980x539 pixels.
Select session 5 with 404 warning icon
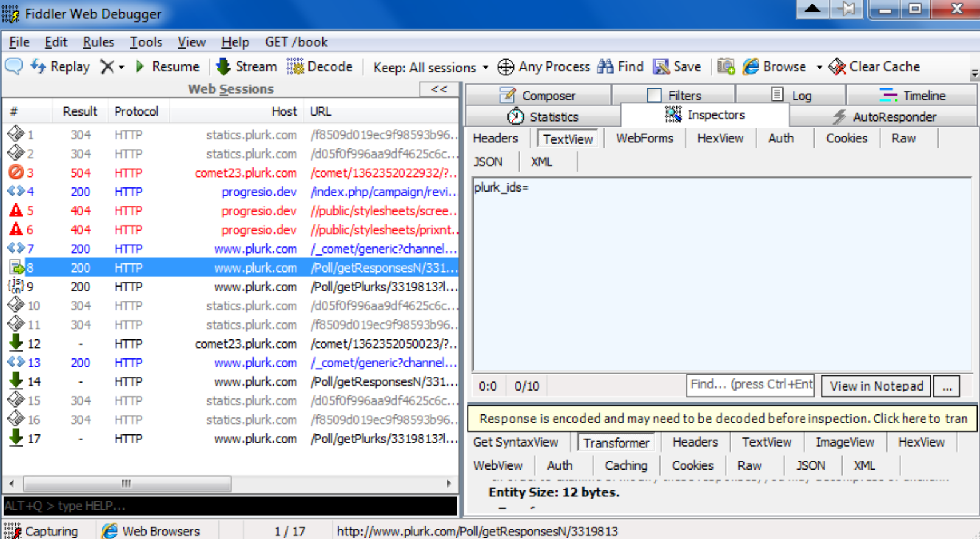16,210
